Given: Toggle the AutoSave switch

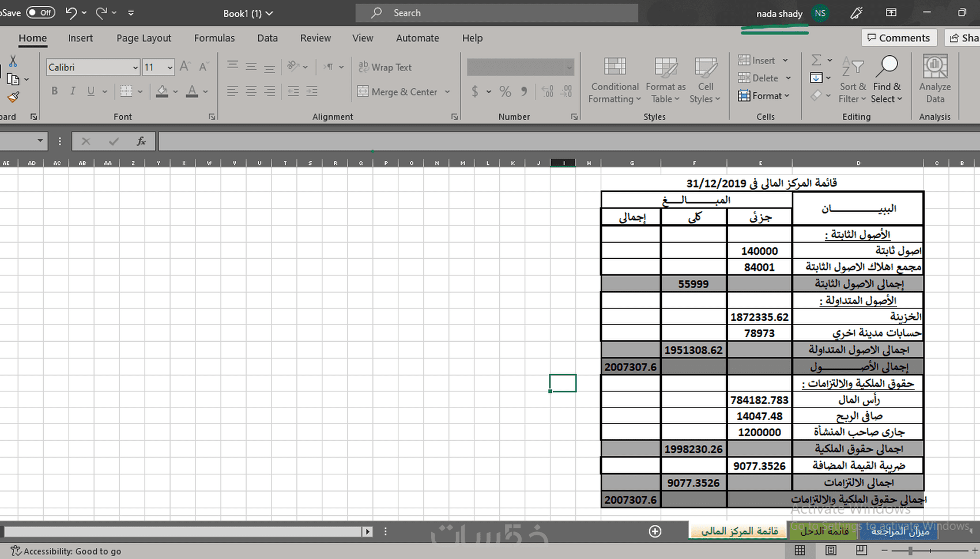Looking at the screenshot, I should click(40, 12).
